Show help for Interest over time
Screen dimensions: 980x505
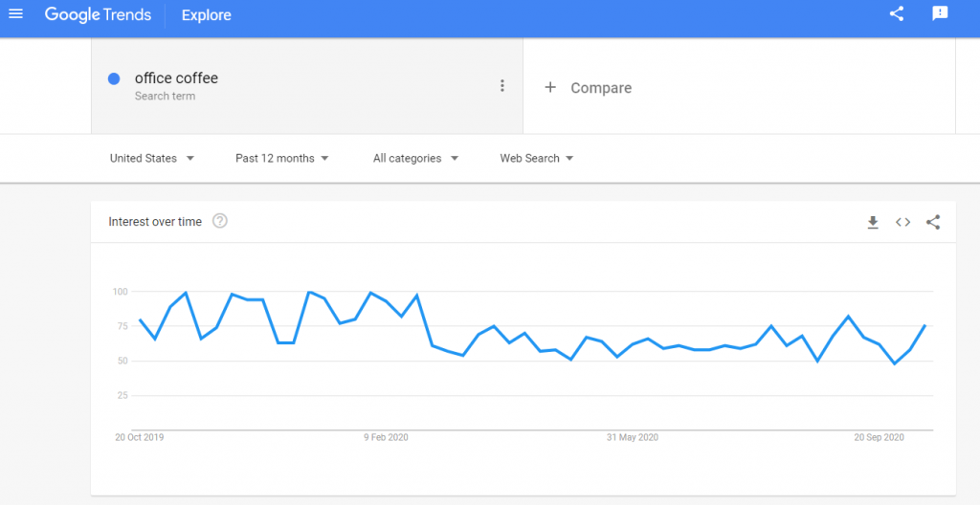click(x=219, y=221)
